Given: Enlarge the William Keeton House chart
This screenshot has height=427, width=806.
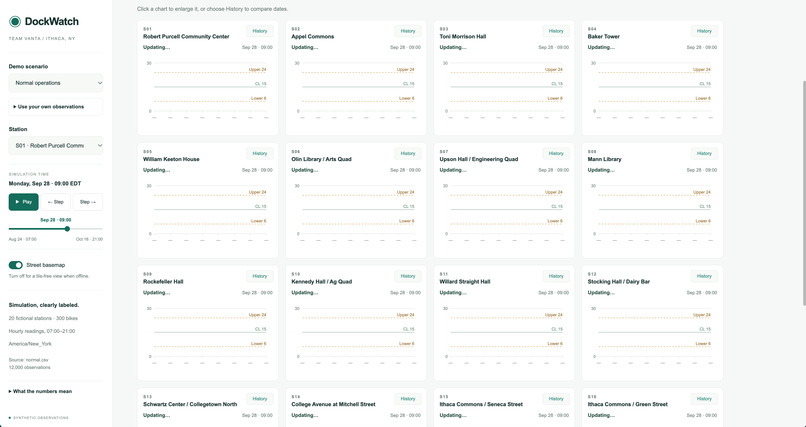Looking at the screenshot, I should (x=208, y=212).
